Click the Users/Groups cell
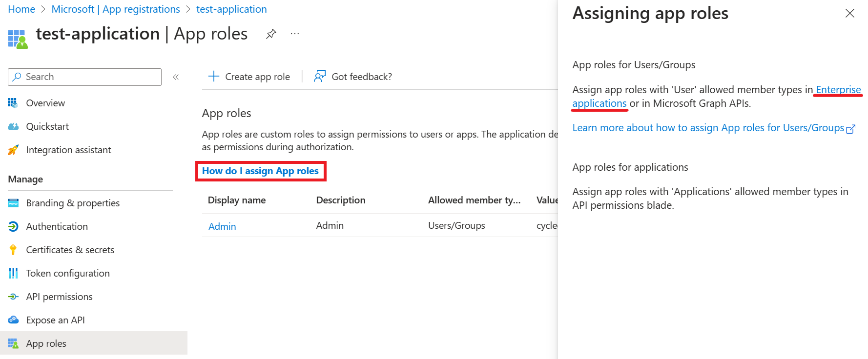 point(456,225)
